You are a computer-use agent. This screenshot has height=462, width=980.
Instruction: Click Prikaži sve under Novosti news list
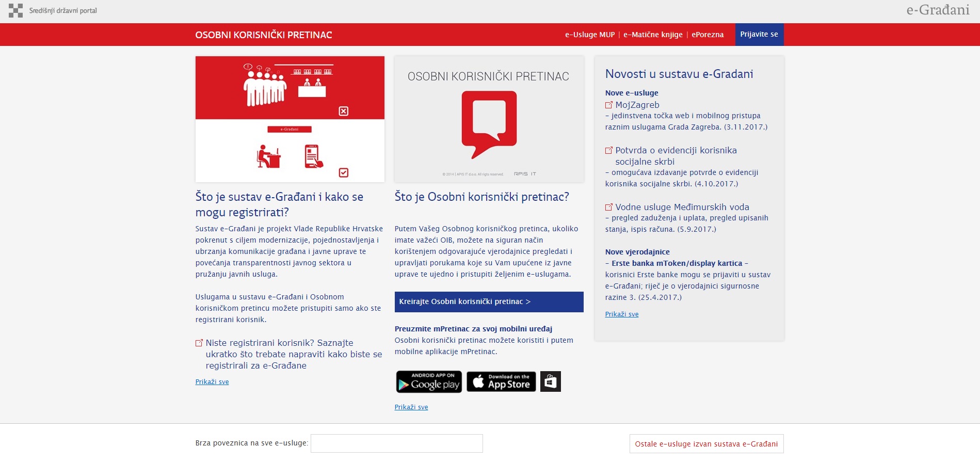pos(622,314)
